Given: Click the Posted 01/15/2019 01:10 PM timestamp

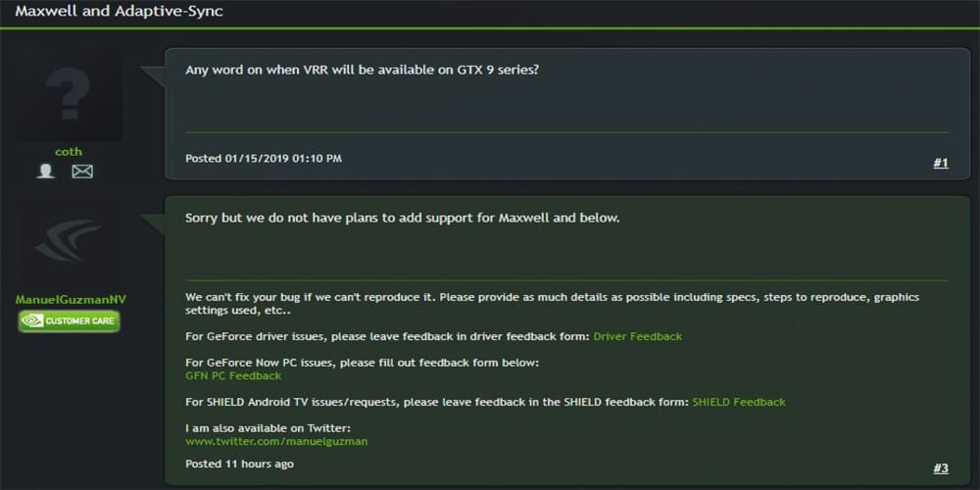Looking at the screenshot, I should 264,158.
